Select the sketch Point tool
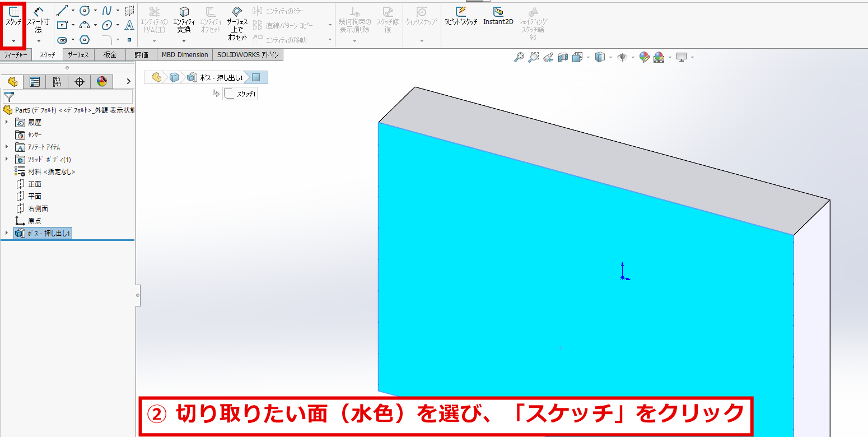The height and width of the screenshot is (437, 868). click(129, 40)
